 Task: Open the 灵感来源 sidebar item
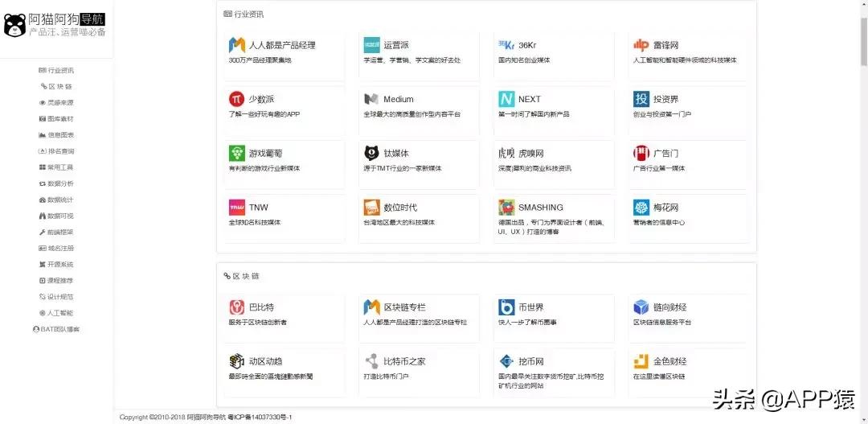pos(56,102)
